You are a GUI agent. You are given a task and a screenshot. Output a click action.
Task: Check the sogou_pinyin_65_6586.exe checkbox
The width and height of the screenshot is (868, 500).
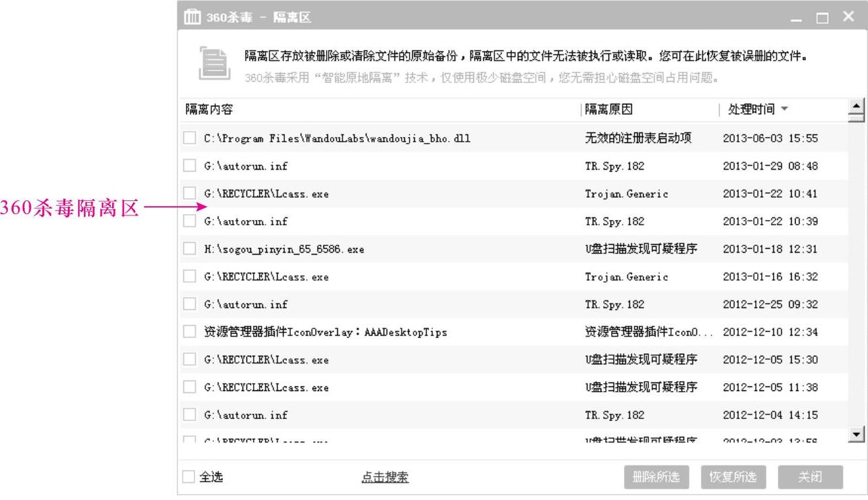[189, 249]
